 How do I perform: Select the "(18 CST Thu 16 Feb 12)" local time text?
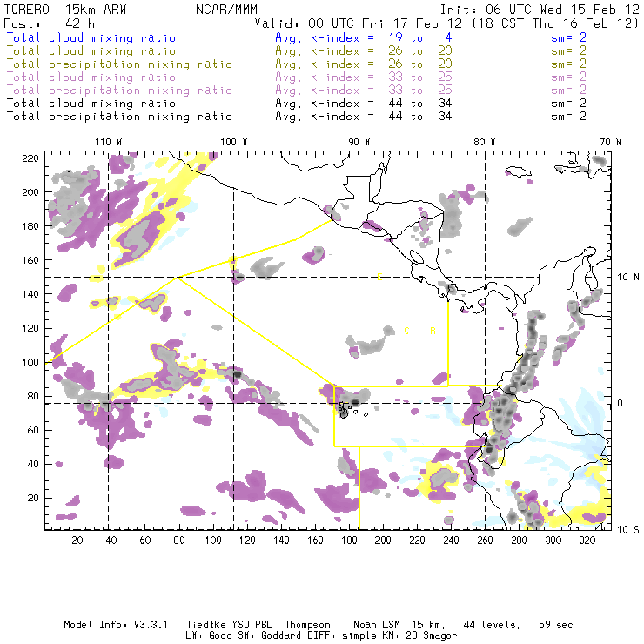point(554,23)
